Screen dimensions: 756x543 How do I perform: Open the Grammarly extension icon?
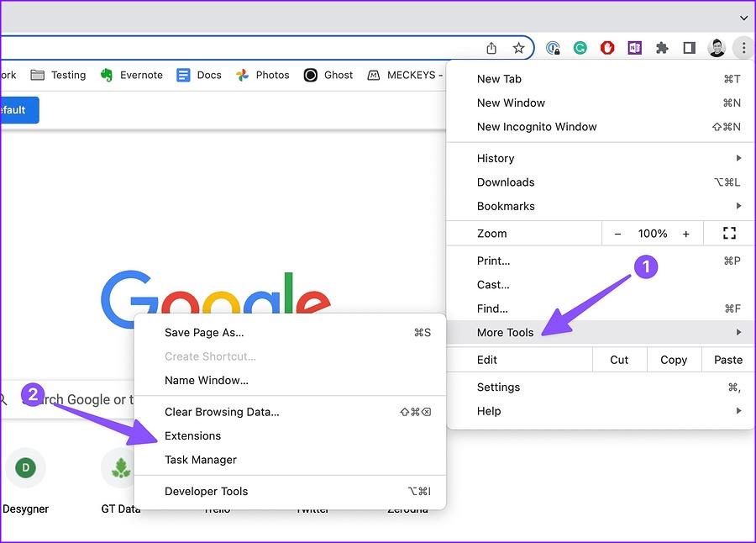click(580, 48)
